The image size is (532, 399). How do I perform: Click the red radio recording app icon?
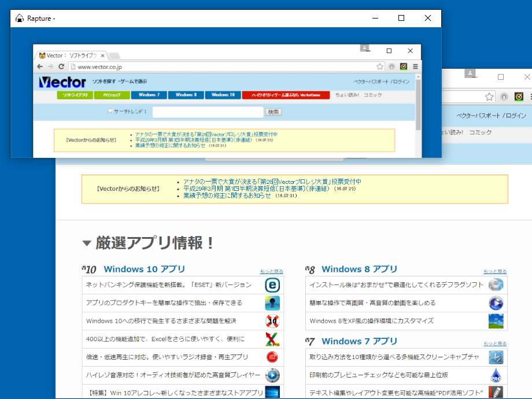(x=272, y=357)
